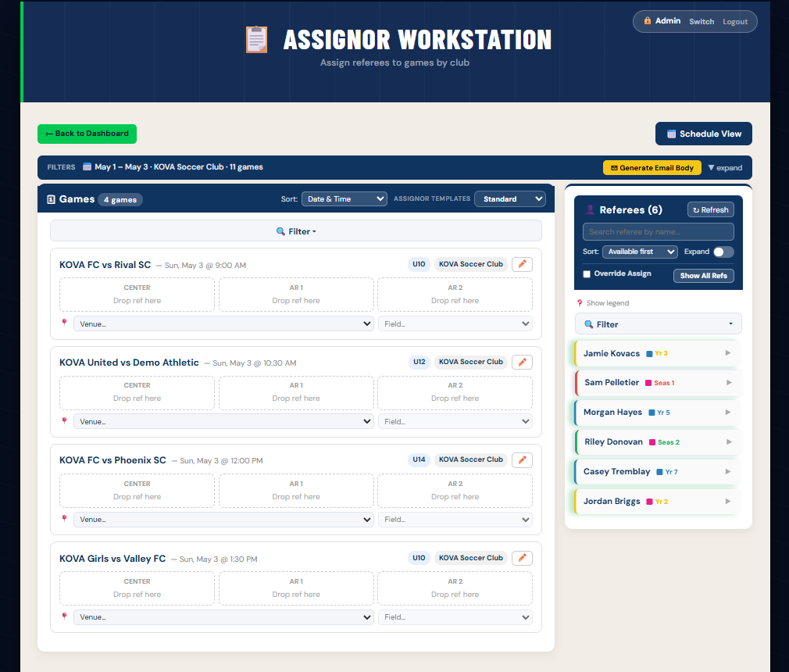Viewport: 789px width, 672px height.
Task: Open referee Sort dropdown Available first
Action: coord(640,252)
